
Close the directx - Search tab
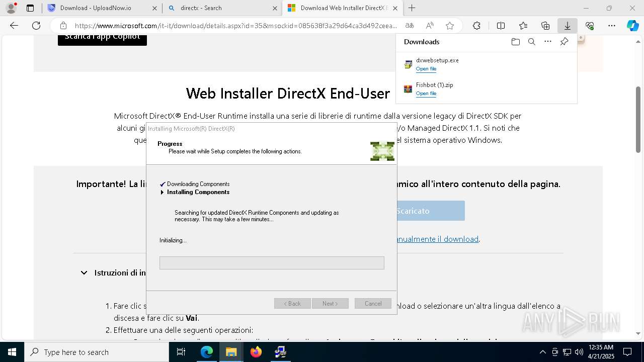coord(275,8)
